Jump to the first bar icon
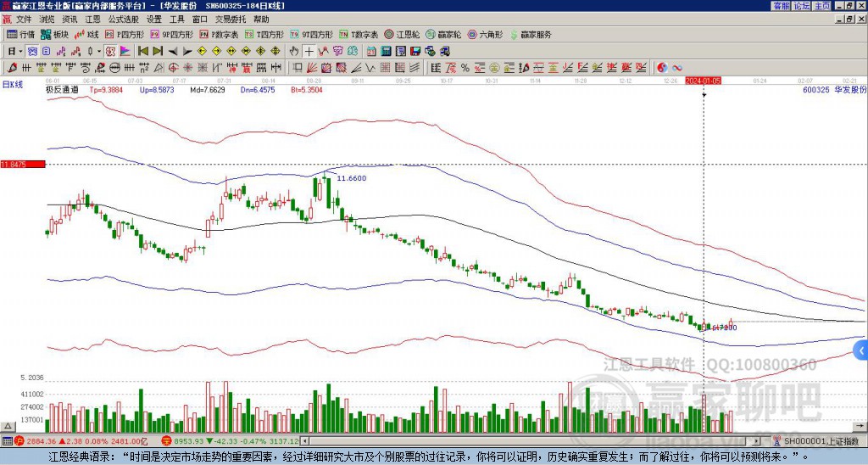The image size is (868, 465). pos(142,52)
